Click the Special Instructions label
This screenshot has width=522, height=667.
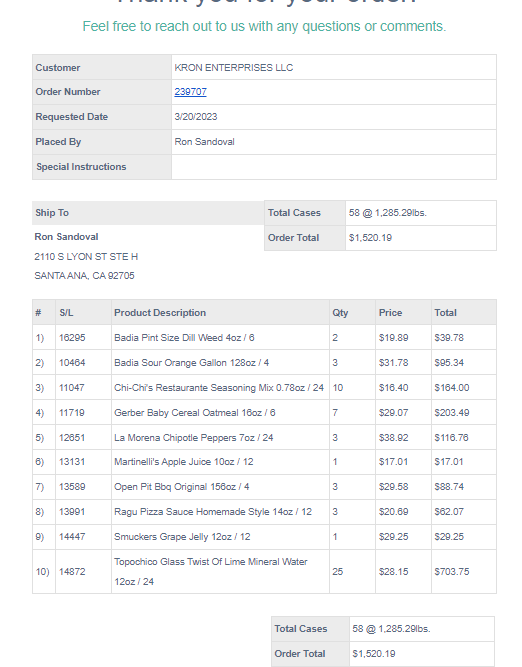pos(81,167)
